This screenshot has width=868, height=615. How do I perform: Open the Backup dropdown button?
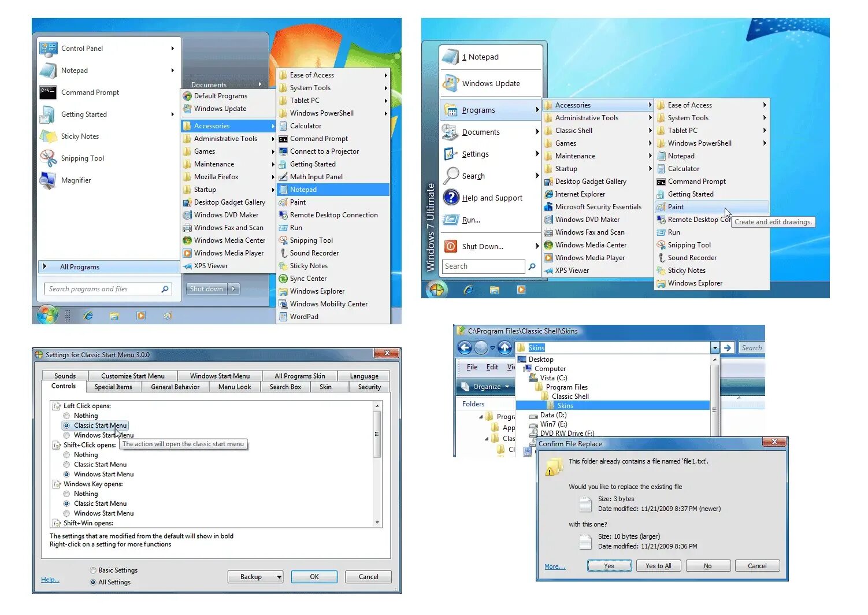pos(279,577)
